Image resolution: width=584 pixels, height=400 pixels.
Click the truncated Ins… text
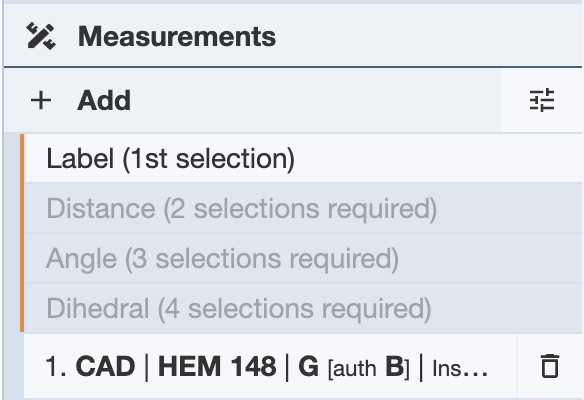click(460, 369)
